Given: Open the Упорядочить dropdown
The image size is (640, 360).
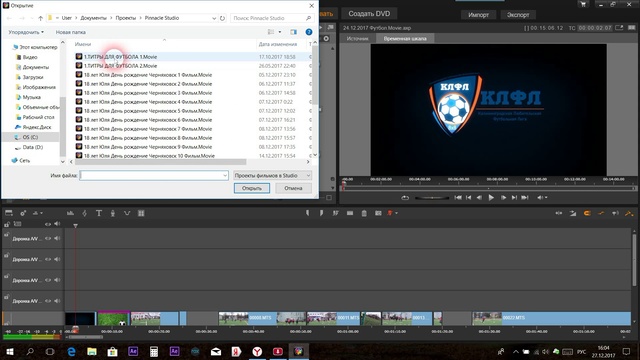Looking at the screenshot, I should (x=26, y=32).
